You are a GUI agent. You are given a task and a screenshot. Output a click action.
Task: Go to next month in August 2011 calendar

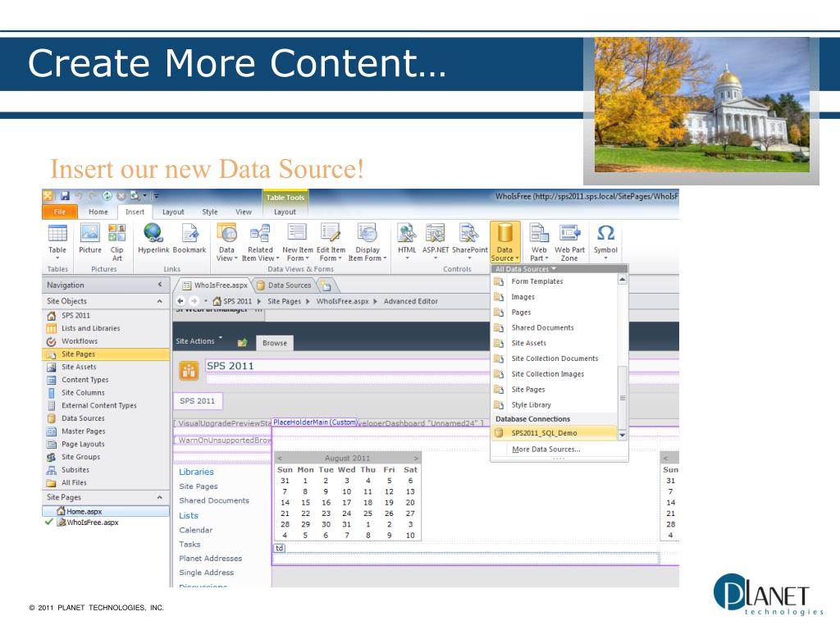[x=416, y=459]
